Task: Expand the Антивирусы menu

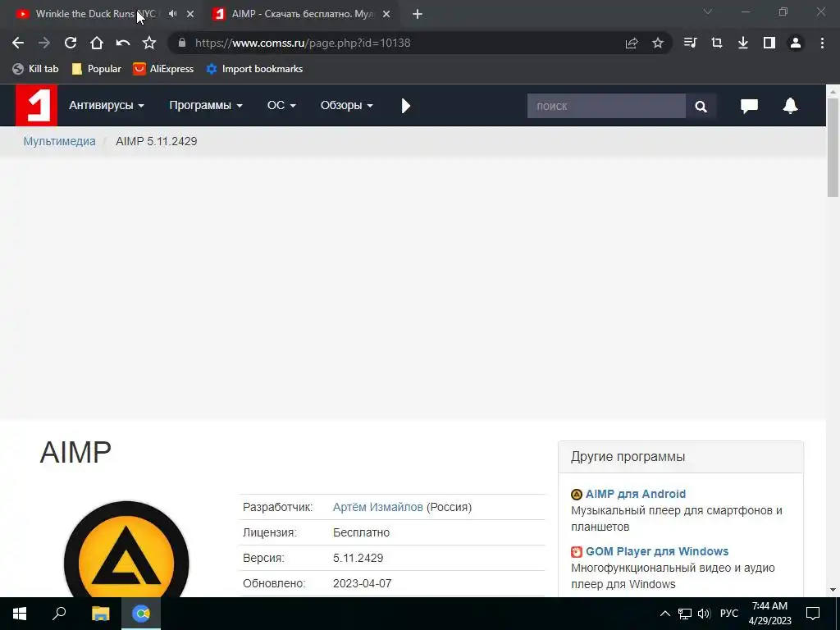Action: (107, 106)
